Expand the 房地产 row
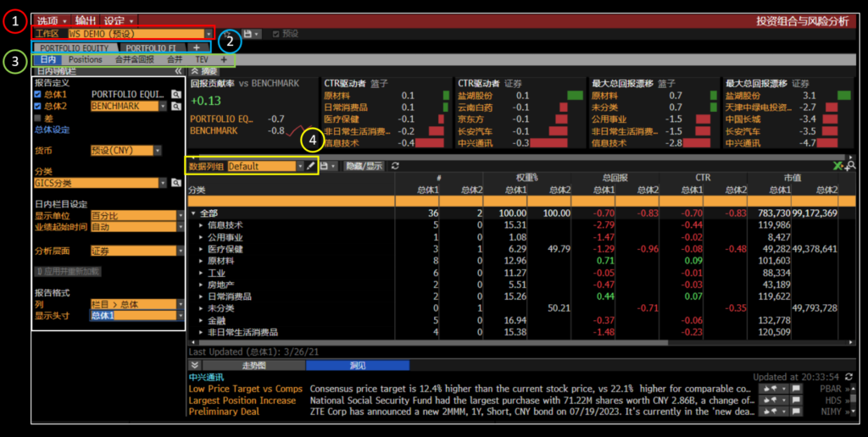Image resolution: width=868 pixels, height=437 pixels. point(202,285)
